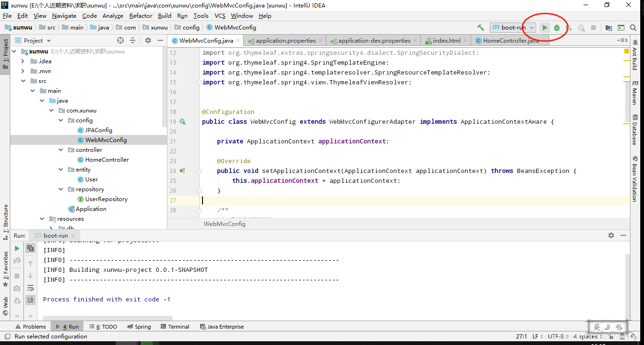Toggle the Maven tool window stripe
The height and width of the screenshot is (345, 644).
tap(635, 92)
